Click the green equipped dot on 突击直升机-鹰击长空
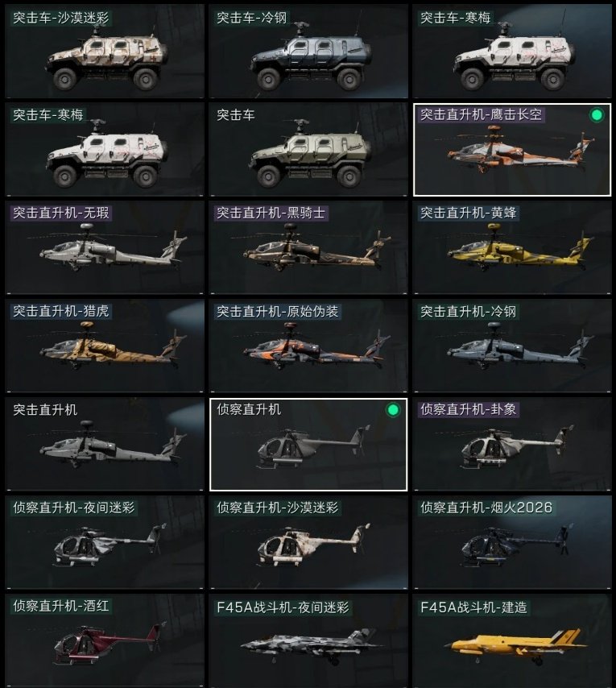The height and width of the screenshot is (688, 616). (596, 115)
